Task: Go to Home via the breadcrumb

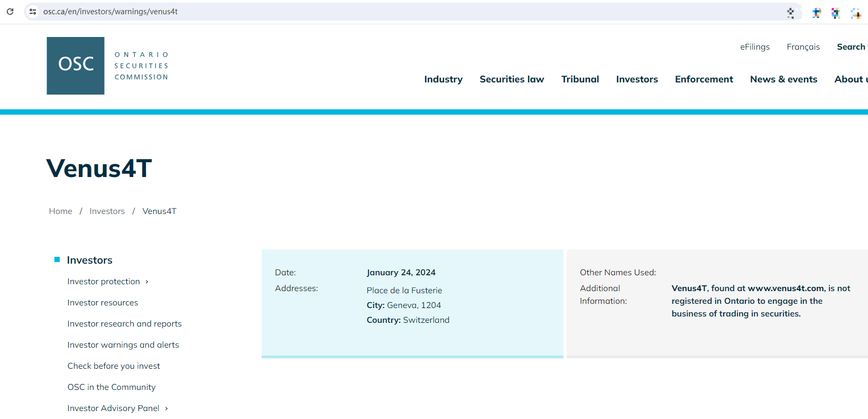Action: click(x=60, y=211)
